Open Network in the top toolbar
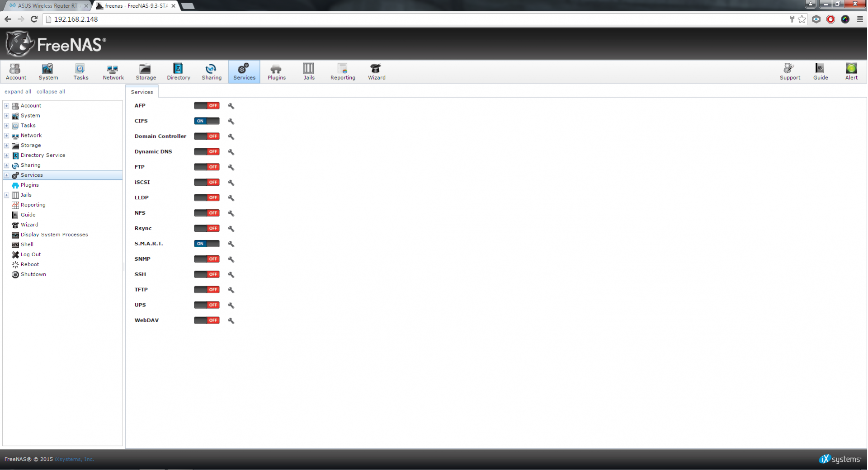The image size is (868, 470). pos(113,72)
